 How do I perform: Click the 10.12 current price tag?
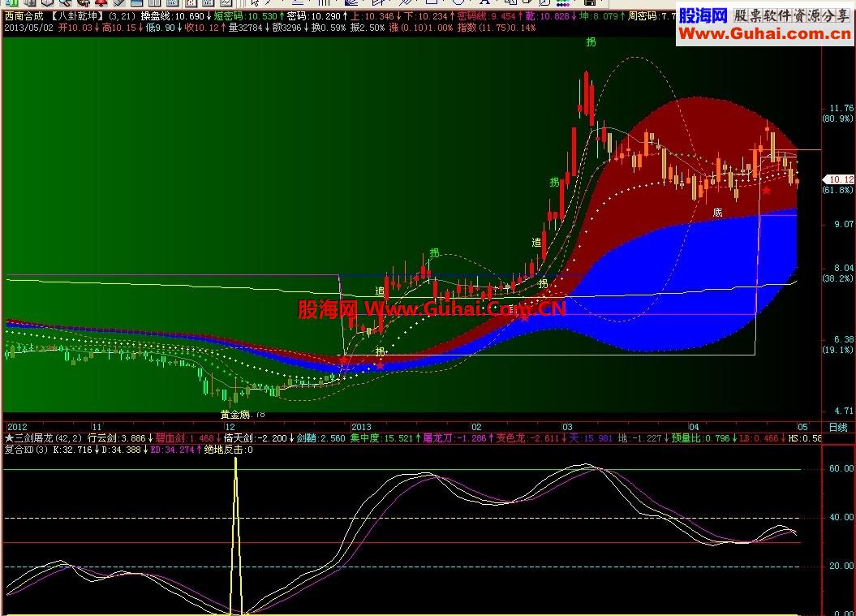(x=838, y=179)
